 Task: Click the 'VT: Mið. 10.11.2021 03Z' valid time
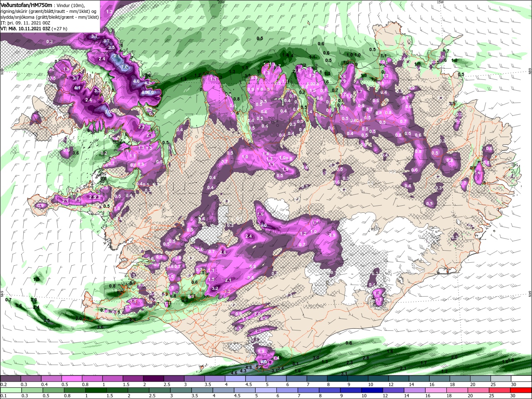click(x=25, y=29)
